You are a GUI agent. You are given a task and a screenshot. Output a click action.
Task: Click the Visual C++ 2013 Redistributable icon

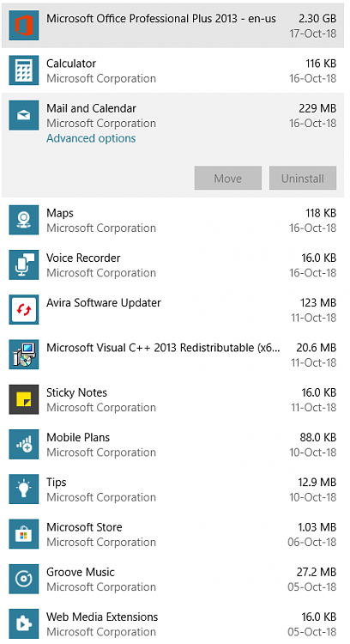(24, 355)
